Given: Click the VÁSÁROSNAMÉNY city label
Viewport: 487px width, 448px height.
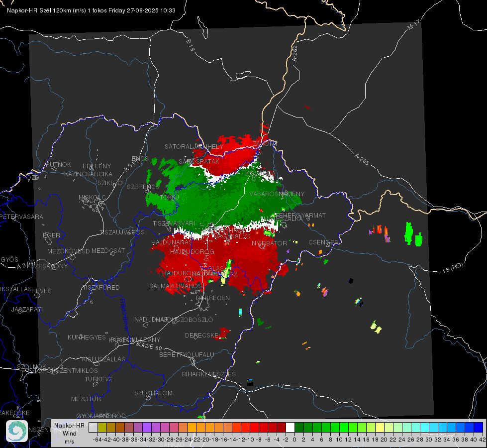Looking at the screenshot, I should 277,194.
